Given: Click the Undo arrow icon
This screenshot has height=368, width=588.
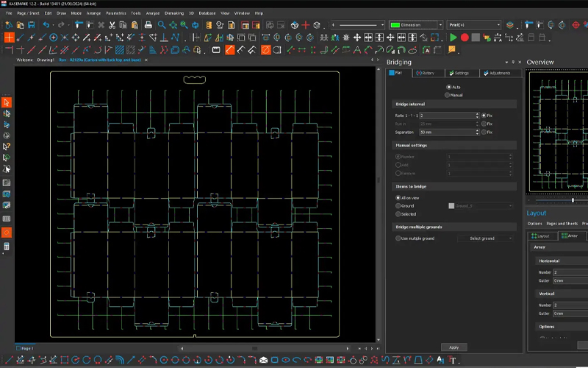Looking at the screenshot, I should (x=46, y=25).
